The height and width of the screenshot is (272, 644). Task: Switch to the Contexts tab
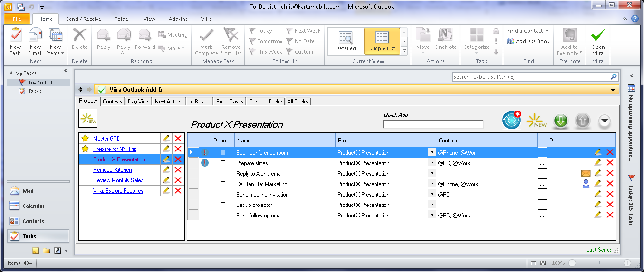coord(113,101)
